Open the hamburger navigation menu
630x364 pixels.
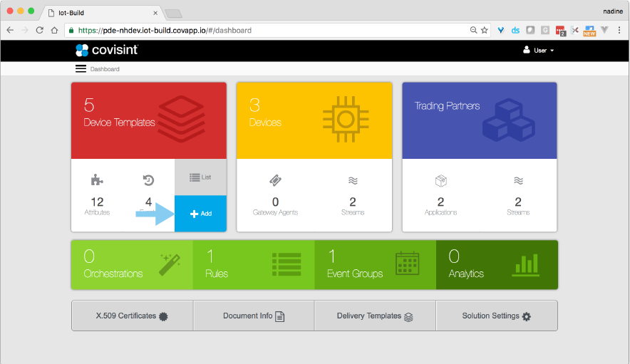pos(81,69)
